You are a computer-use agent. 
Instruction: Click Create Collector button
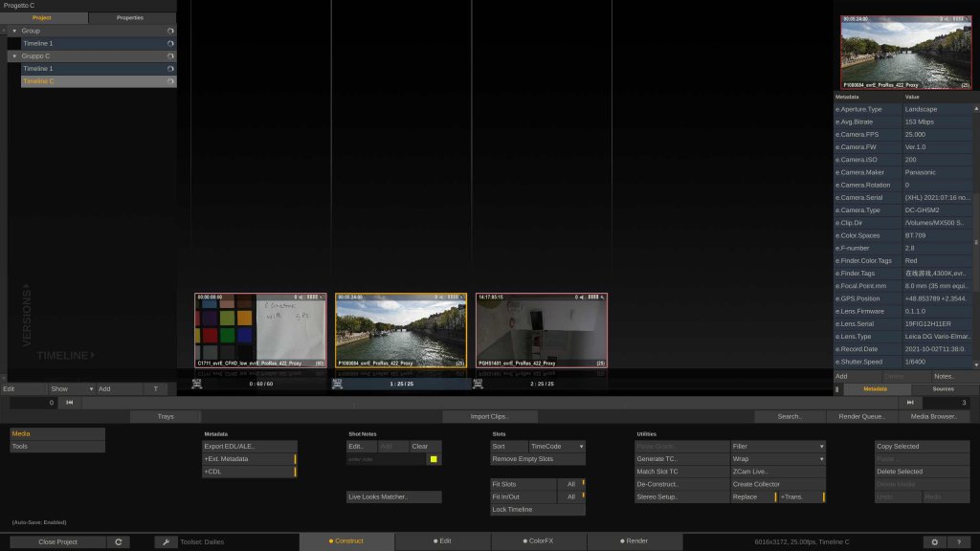point(777,484)
